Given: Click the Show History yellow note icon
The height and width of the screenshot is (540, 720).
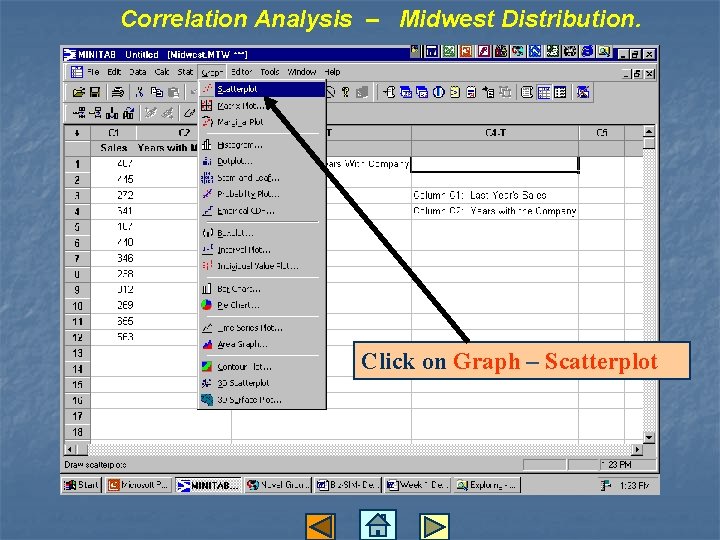Looking at the screenshot, I should pos(455,93).
